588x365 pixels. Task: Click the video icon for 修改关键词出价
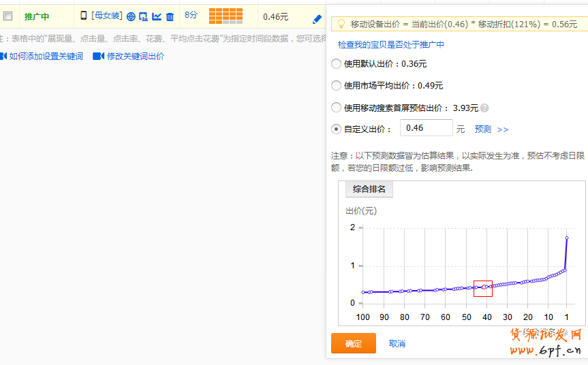coord(98,56)
